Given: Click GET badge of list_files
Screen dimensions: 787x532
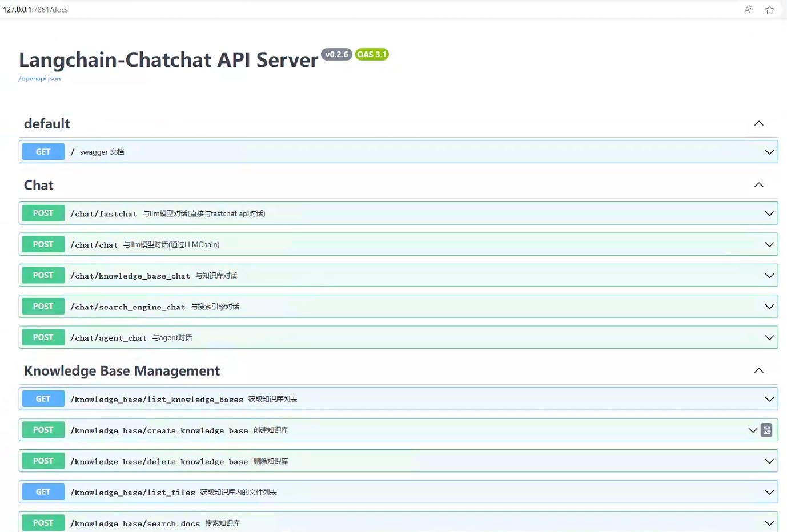Looking at the screenshot, I should (x=43, y=492).
